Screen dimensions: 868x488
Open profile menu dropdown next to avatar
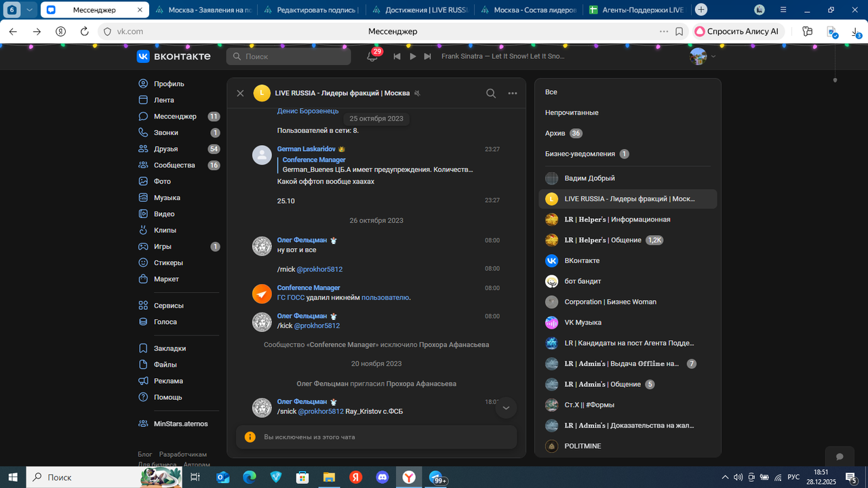pos(713,56)
